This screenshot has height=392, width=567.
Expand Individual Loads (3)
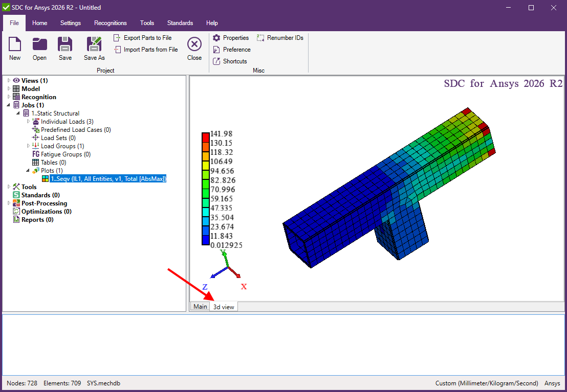tap(29, 122)
